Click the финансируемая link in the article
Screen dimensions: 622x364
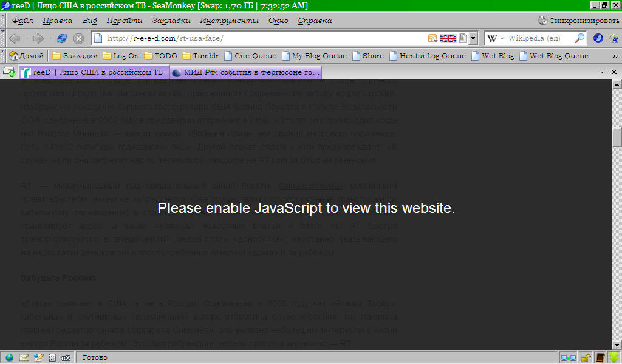pyautogui.click(x=311, y=186)
